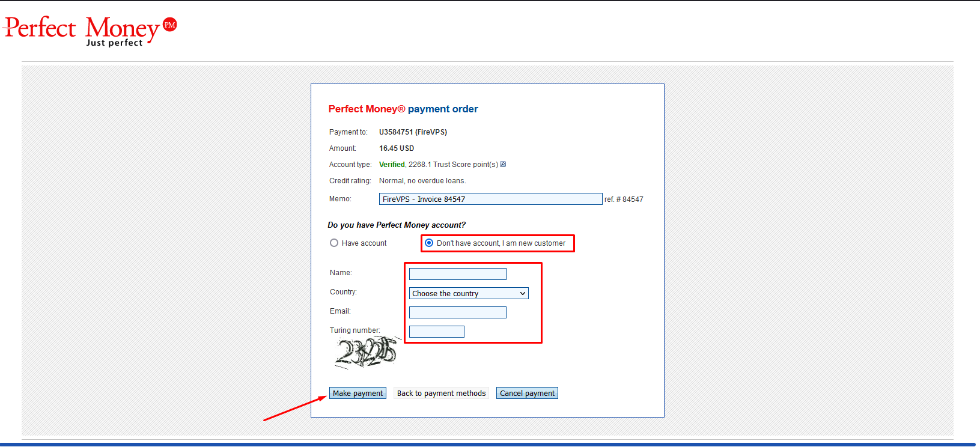This screenshot has height=447, width=980.
Task: Click the Perfect Money payment order heading
Action: (403, 109)
